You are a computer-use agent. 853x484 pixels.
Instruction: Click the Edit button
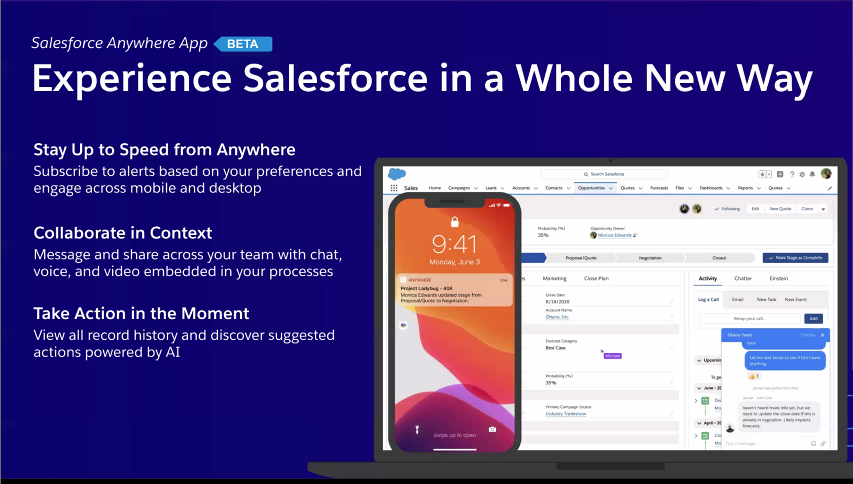(x=755, y=209)
